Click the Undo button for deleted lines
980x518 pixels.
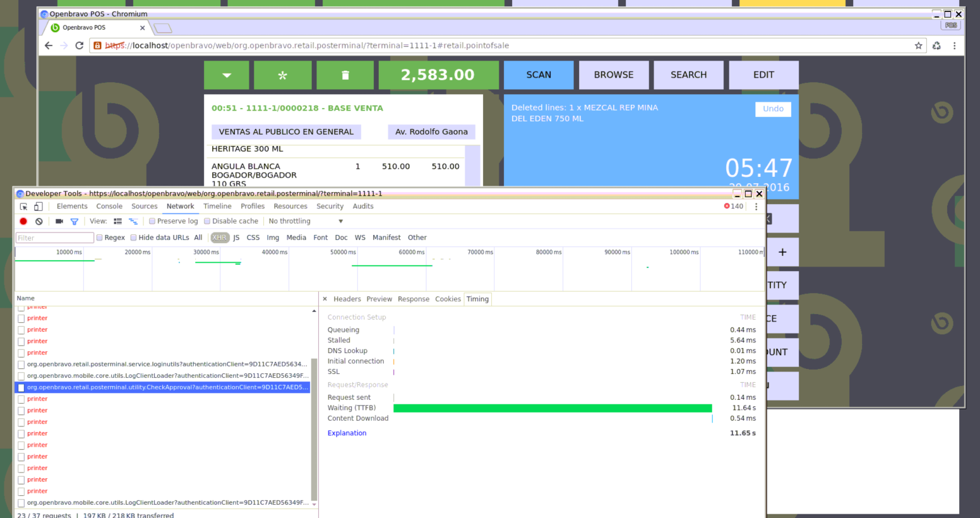[x=773, y=109]
